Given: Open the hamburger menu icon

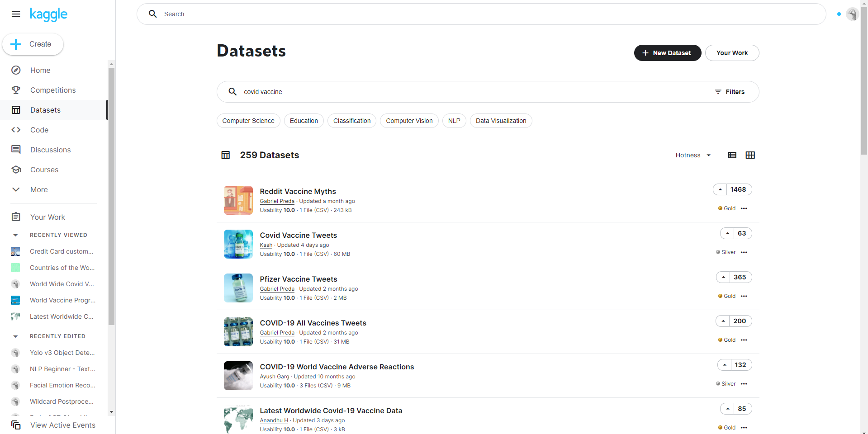Looking at the screenshot, I should 16,14.
